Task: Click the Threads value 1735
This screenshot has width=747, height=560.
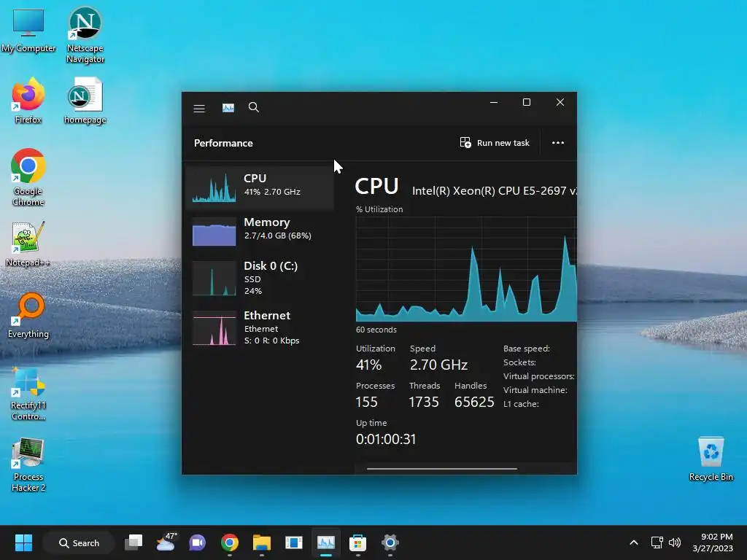Action: coord(424,402)
